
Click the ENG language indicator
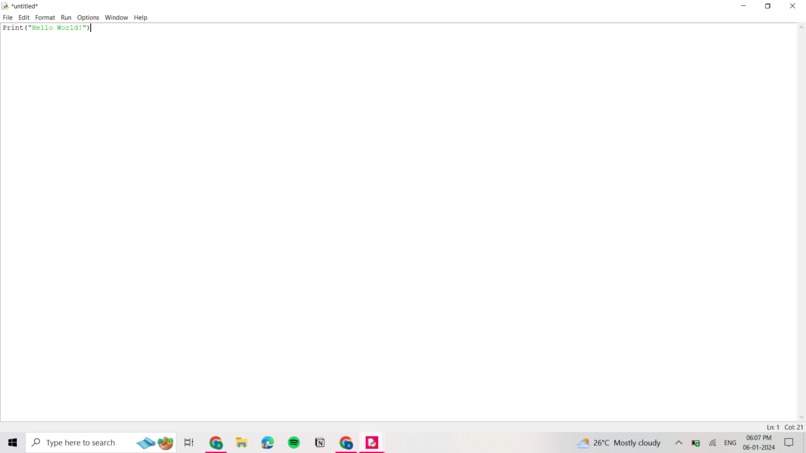pyautogui.click(x=730, y=443)
